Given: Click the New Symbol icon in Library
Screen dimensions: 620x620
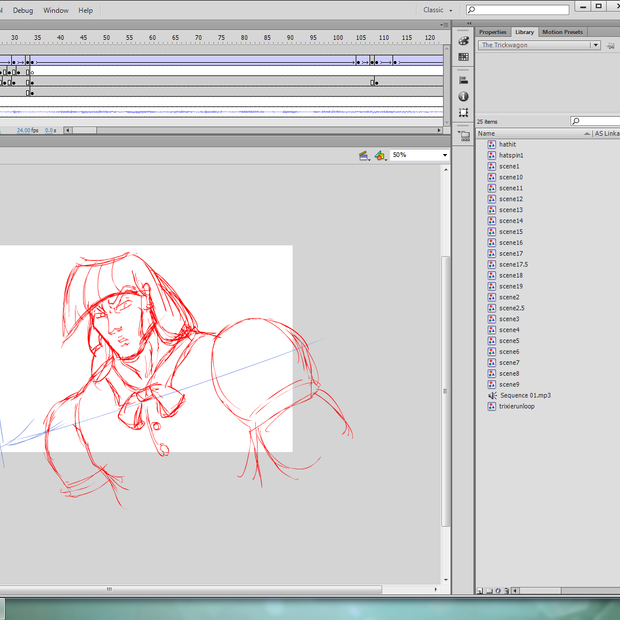Looking at the screenshot, I should tap(481, 591).
